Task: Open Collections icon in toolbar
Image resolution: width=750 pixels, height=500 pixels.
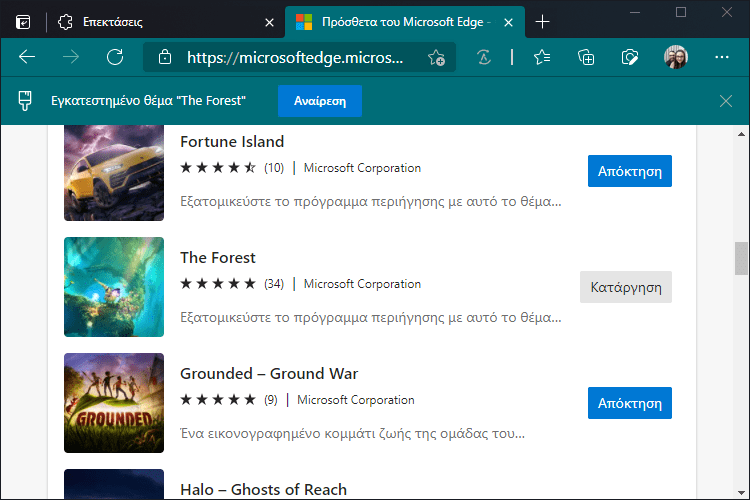Action: click(586, 57)
